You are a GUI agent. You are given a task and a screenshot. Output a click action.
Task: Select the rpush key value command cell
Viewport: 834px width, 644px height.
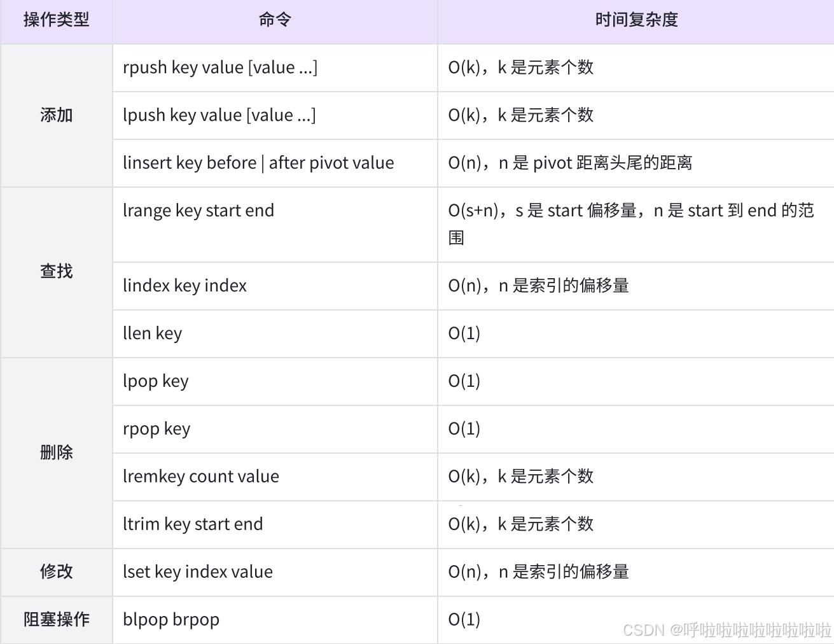tap(275, 68)
